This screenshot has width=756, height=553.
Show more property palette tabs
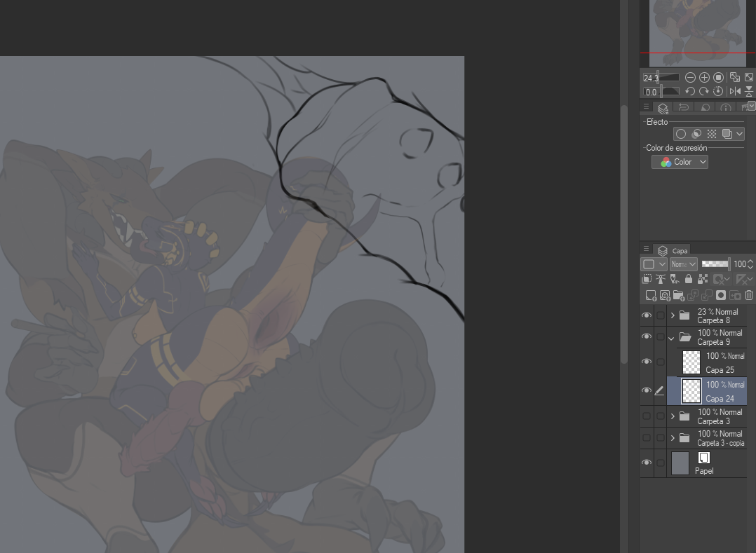coord(752,106)
